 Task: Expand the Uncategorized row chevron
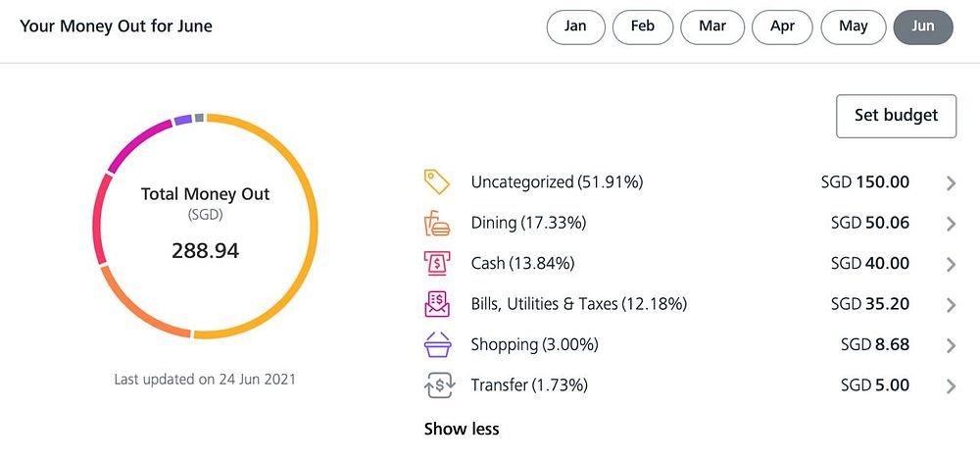(951, 183)
